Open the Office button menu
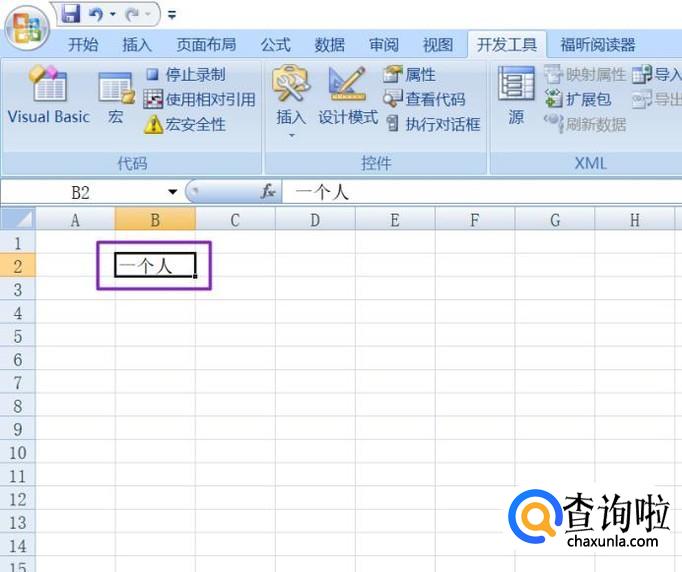This screenshot has width=682, height=572. point(27,30)
